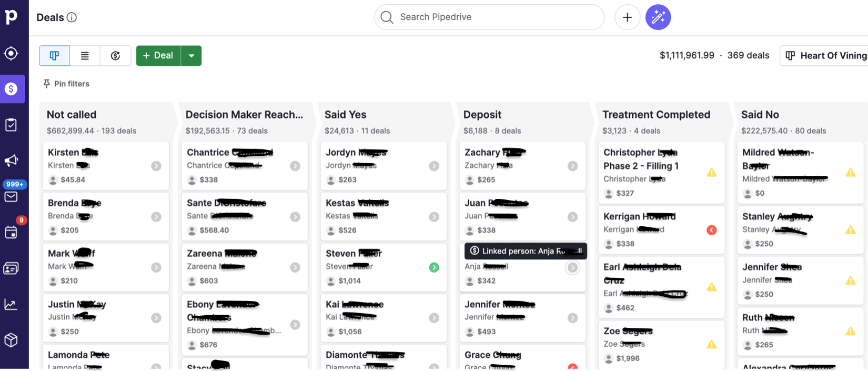Open the Insights chart icon in sidebar
Screen dimensions: 868x371
(x=11, y=304)
